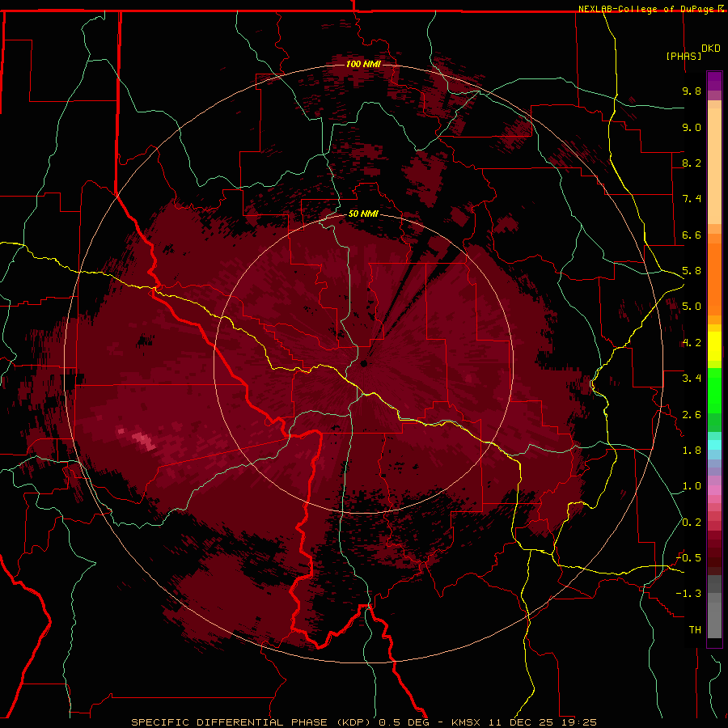Click the -1.3 scale value

[x=688, y=594]
